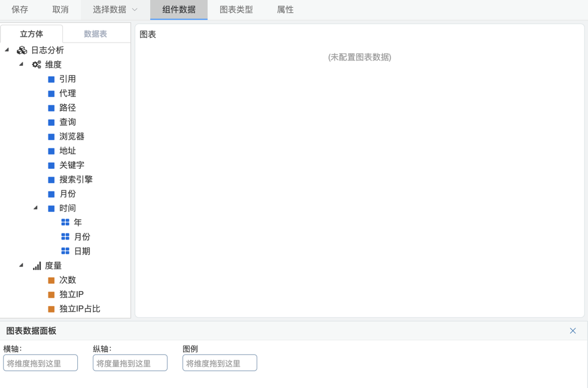Open the 选择数据 dropdown

pyautogui.click(x=115, y=10)
